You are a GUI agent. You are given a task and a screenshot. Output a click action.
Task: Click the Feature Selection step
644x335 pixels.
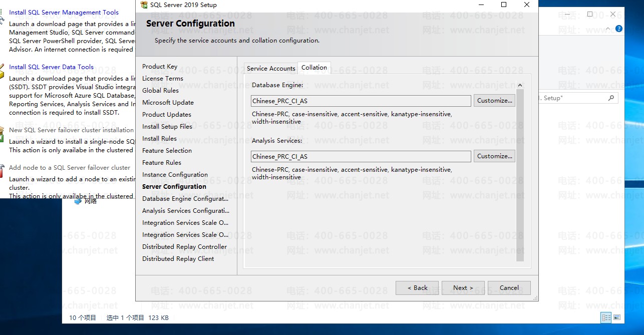(167, 151)
